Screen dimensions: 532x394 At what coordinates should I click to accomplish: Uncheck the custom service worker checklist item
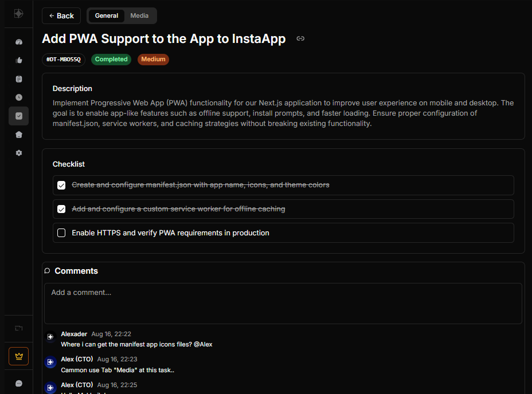click(x=61, y=209)
